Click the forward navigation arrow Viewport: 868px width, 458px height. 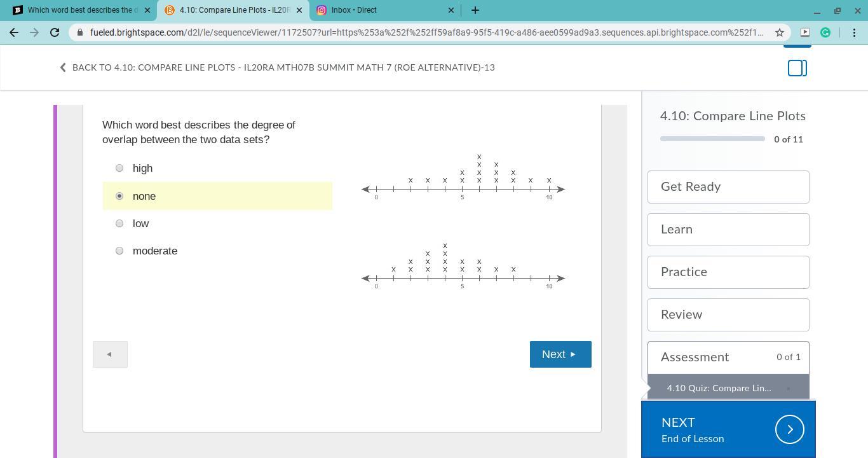pos(34,32)
